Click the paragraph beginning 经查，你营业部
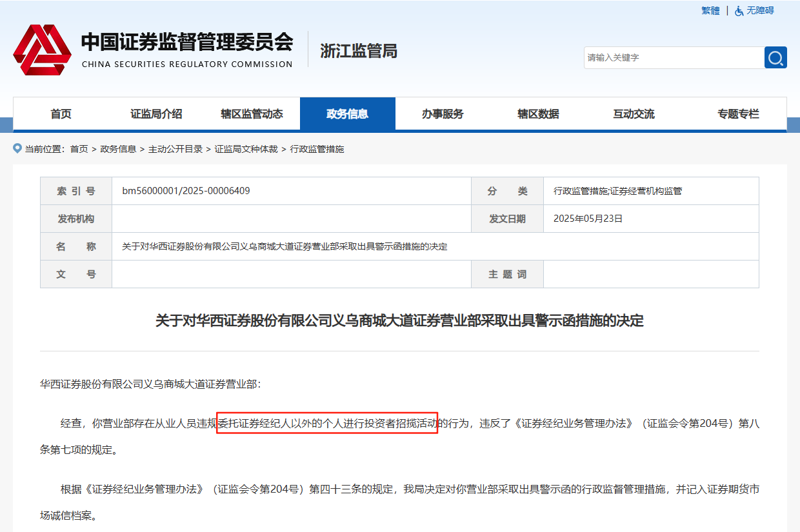The width and height of the screenshot is (800, 532). pos(399,437)
